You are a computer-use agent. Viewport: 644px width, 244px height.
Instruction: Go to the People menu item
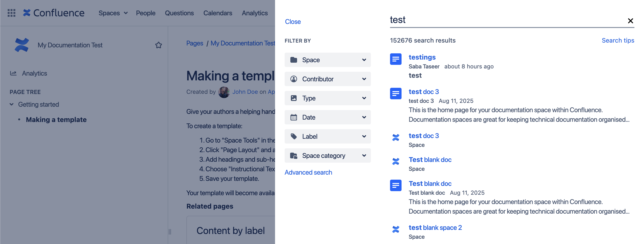pos(145,13)
